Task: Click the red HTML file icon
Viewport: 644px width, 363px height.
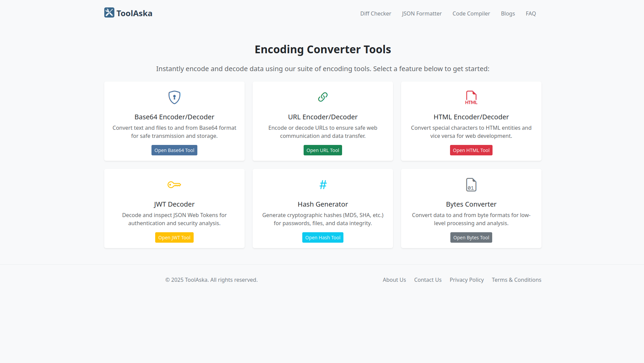Action: (471, 97)
